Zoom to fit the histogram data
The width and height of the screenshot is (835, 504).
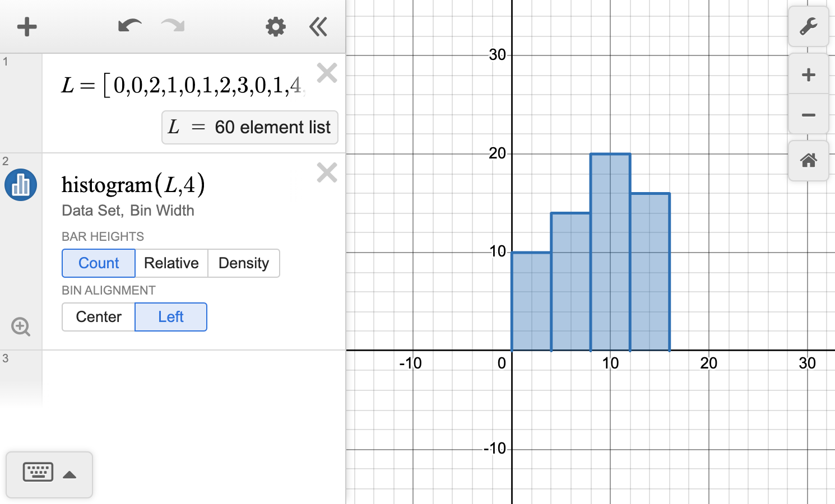coord(21,326)
